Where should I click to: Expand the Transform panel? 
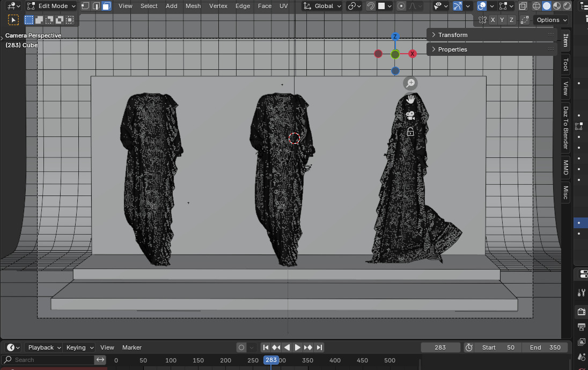pyautogui.click(x=491, y=35)
